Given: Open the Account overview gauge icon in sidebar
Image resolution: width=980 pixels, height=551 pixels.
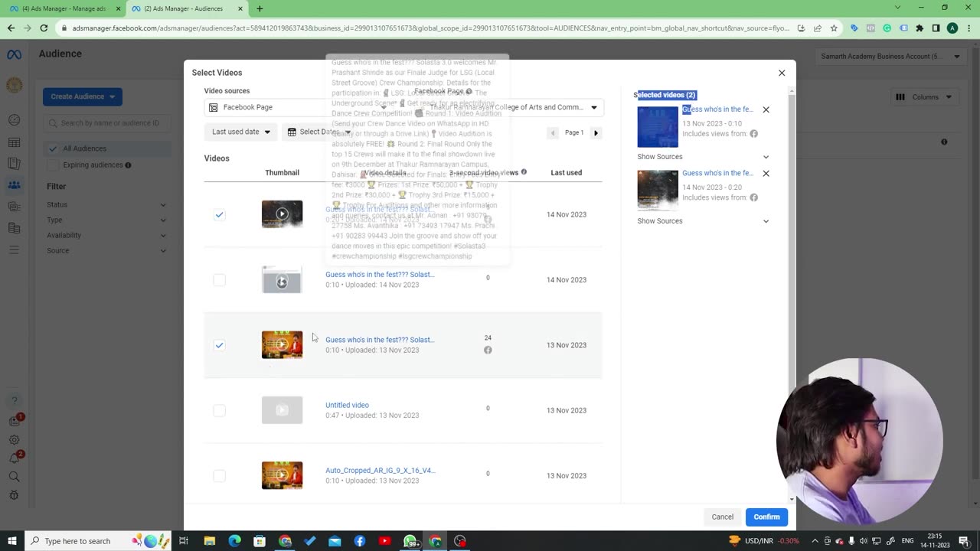Looking at the screenshot, I should pyautogui.click(x=14, y=120).
